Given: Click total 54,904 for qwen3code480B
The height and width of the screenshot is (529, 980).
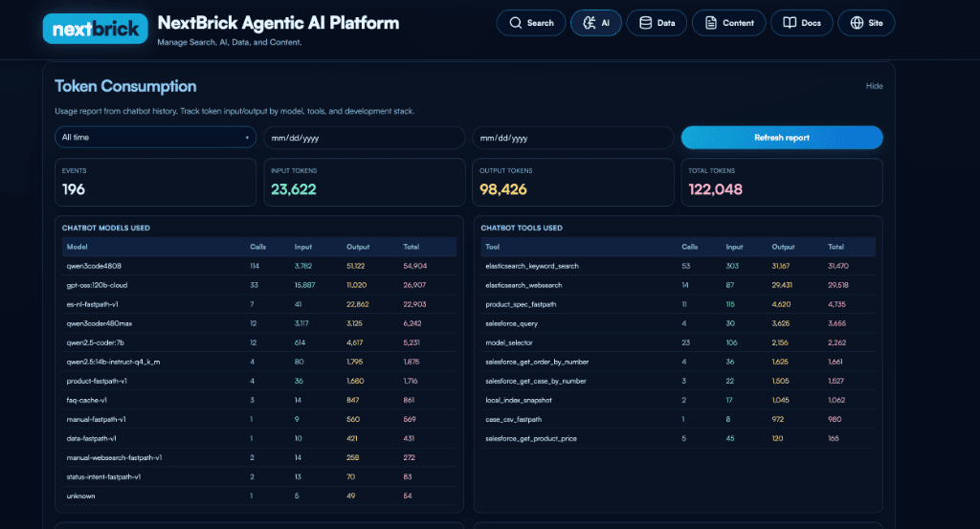Looking at the screenshot, I should click(415, 266).
